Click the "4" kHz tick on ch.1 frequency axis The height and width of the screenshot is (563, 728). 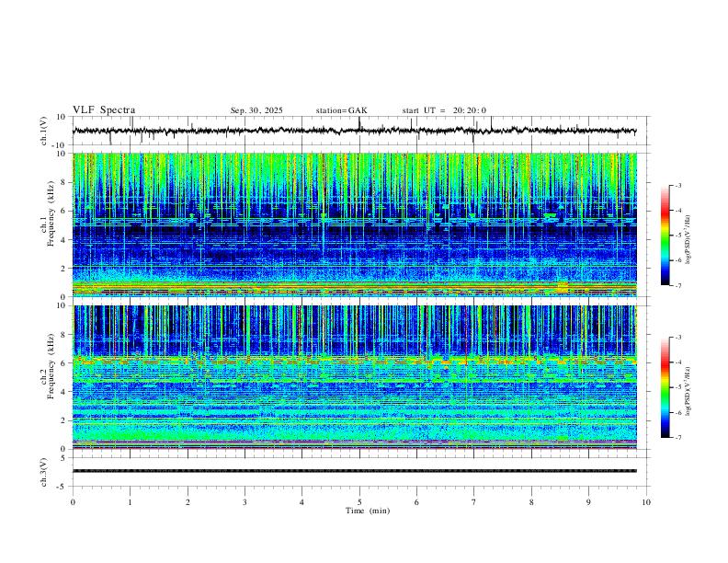(64, 240)
